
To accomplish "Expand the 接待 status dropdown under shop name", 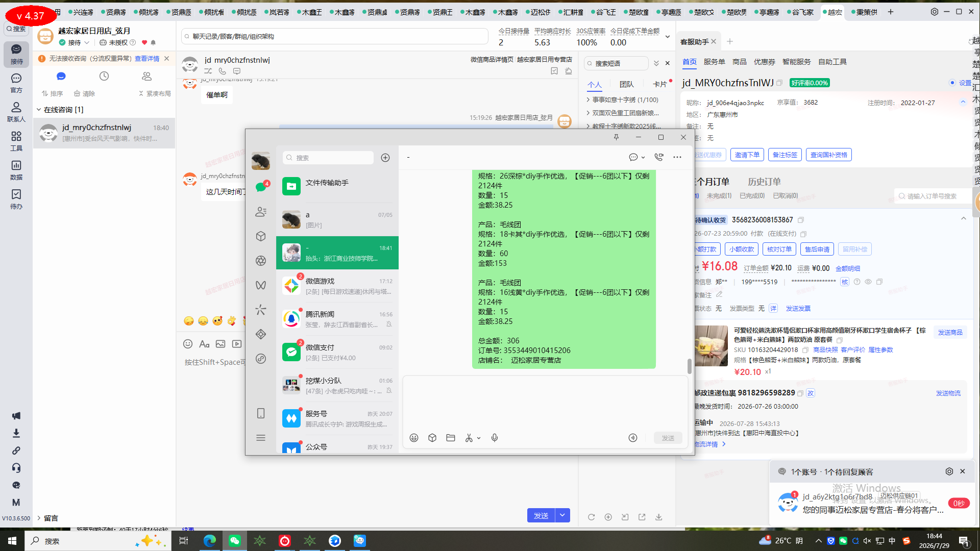I will (87, 43).
